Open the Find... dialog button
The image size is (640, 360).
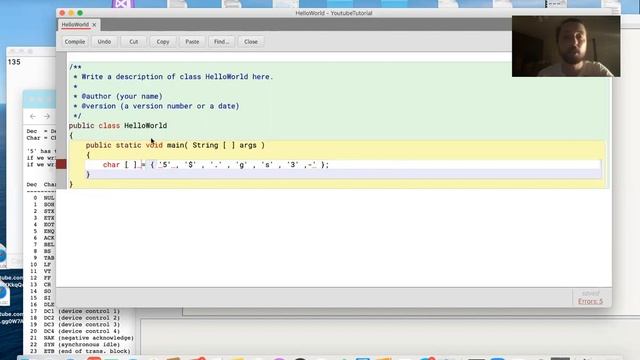click(222, 42)
